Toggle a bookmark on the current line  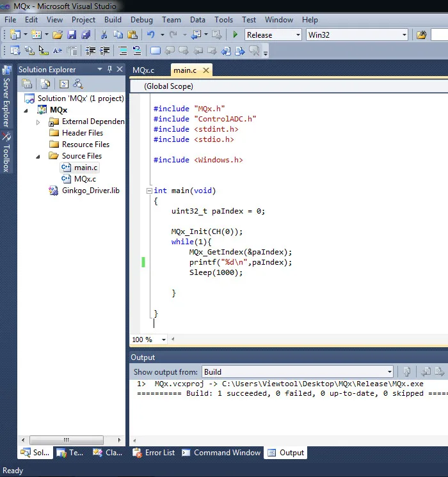click(156, 51)
